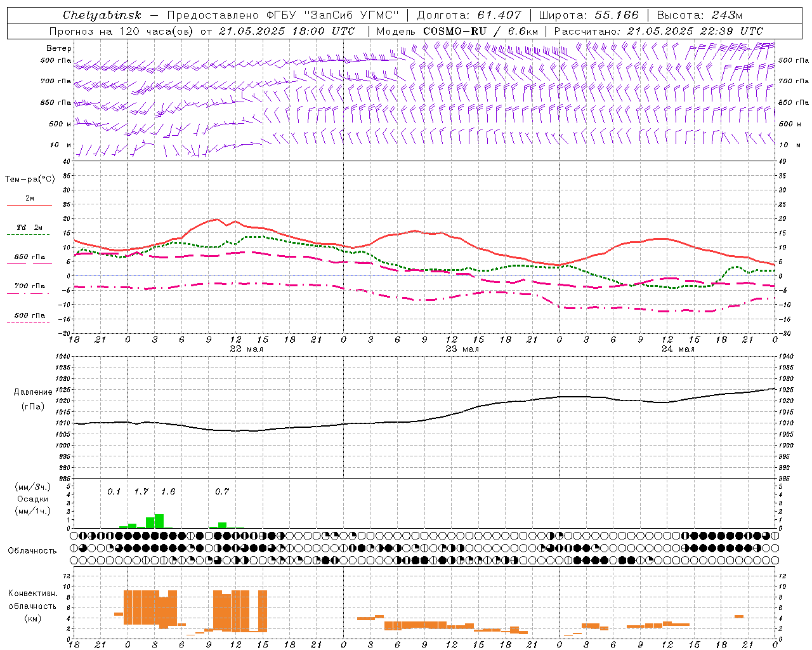812x650 pixels.
Task: Click the '(мм/3ч.)' precipitation unit label
Action: pyautogui.click(x=32, y=487)
